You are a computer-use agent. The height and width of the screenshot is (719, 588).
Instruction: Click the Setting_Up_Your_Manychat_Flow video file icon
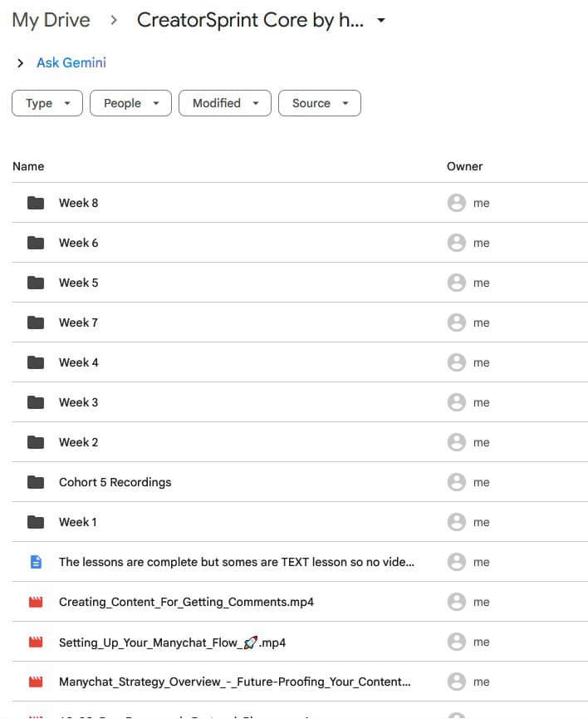point(35,642)
